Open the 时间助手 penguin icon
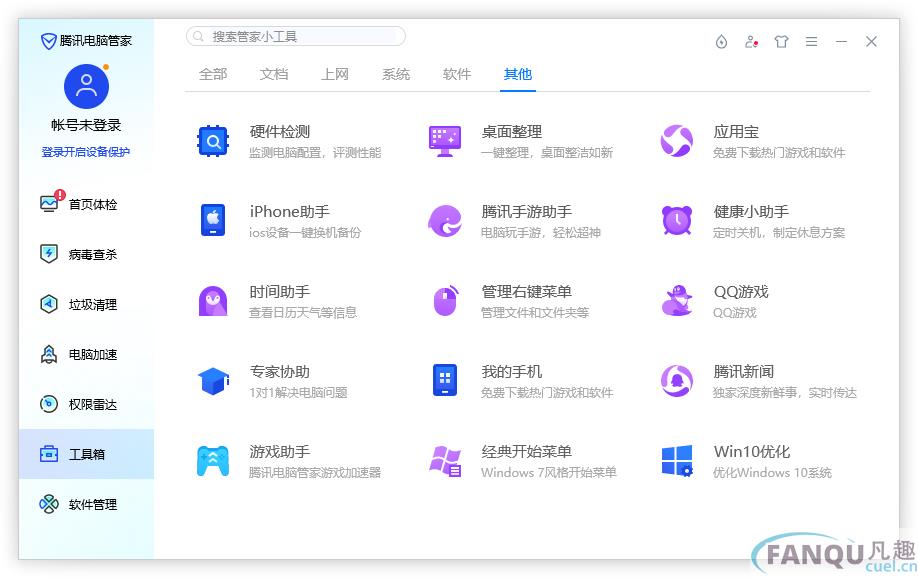Viewport: 918px width, 578px height. pyautogui.click(x=213, y=301)
